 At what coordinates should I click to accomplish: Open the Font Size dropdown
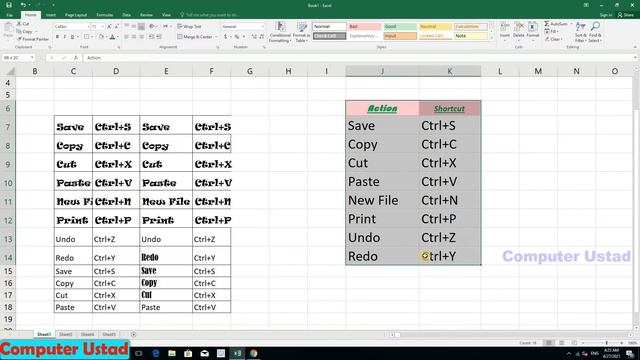tap(102, 27)
